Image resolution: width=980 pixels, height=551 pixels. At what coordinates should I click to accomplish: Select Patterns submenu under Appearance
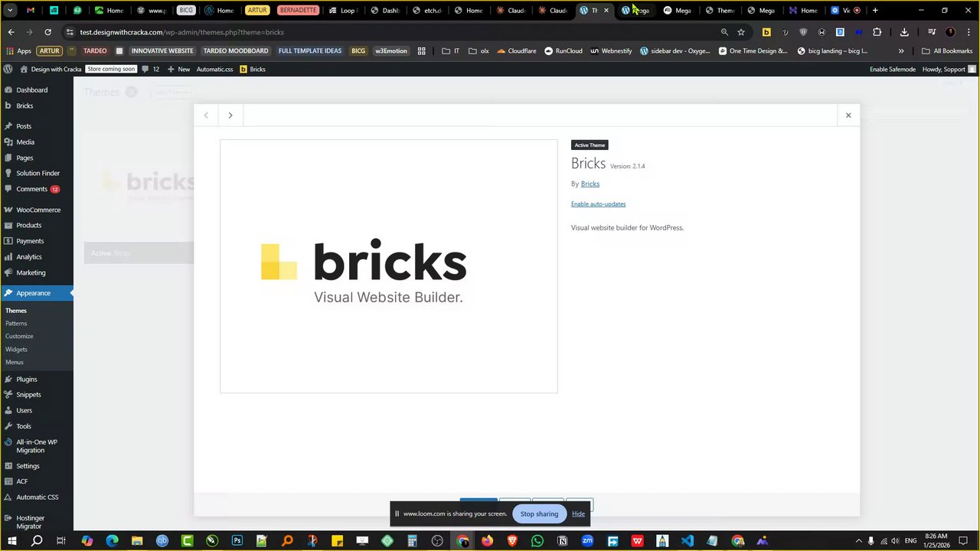coord(16,323)
